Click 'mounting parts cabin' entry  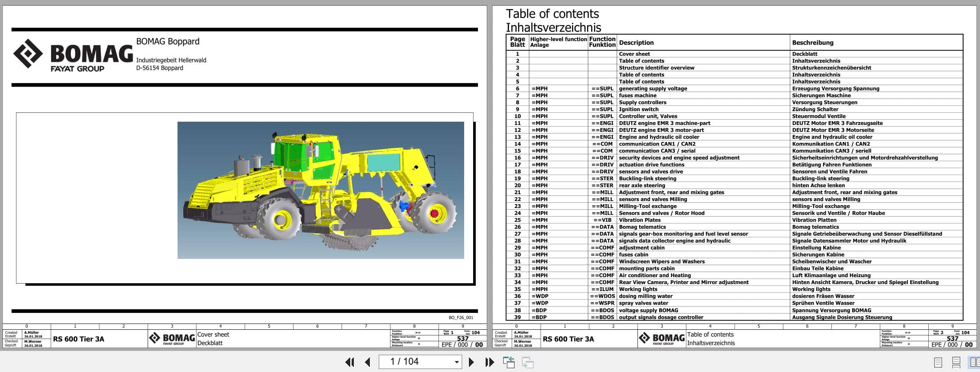(x=647, y=268)
